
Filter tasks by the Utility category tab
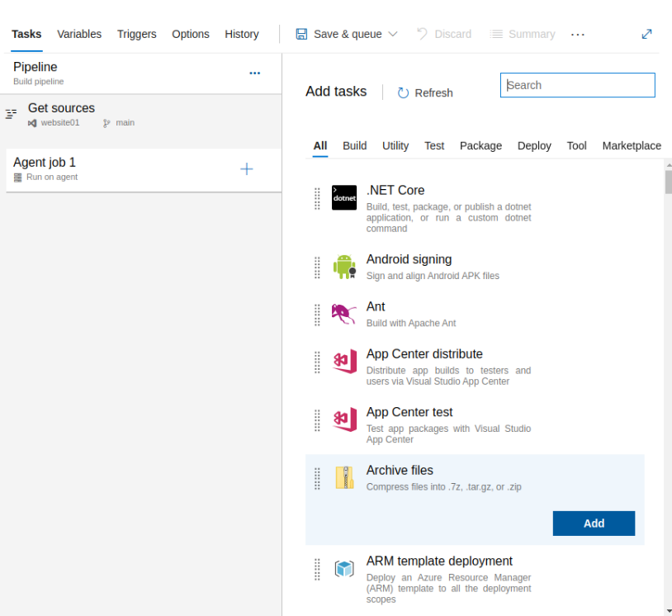(395, 145)
